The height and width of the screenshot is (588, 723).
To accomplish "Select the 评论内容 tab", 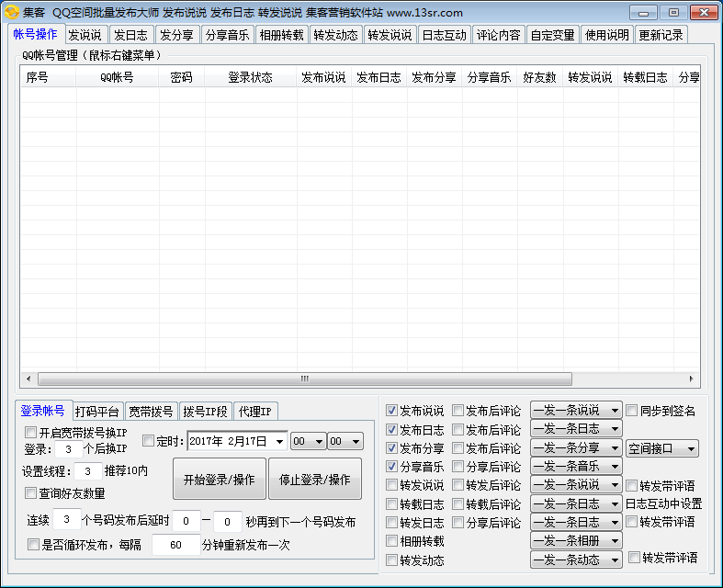I will click(498, 35).
